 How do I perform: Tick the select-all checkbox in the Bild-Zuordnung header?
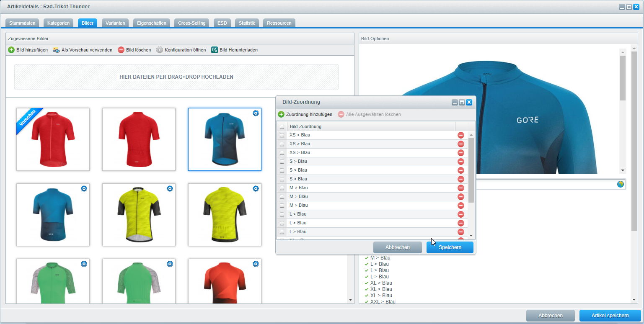pyautogui.click(x=282, y=127)
